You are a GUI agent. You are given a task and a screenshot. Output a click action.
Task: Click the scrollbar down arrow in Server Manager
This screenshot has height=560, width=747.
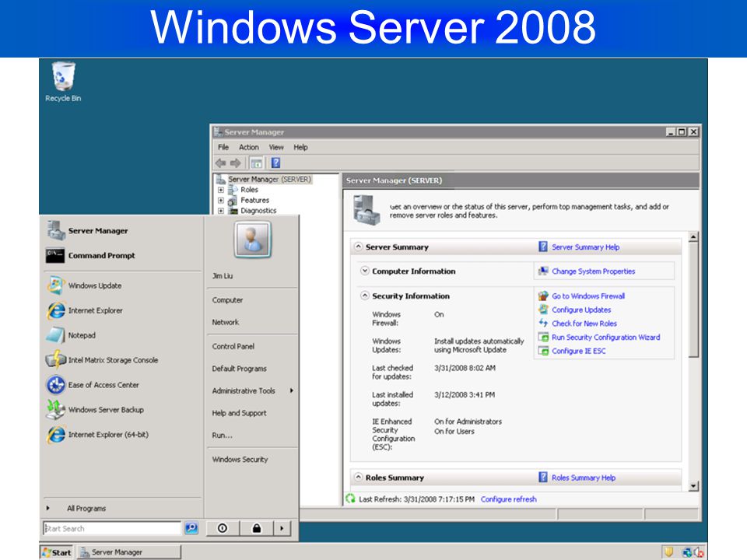tap(693, 486)
